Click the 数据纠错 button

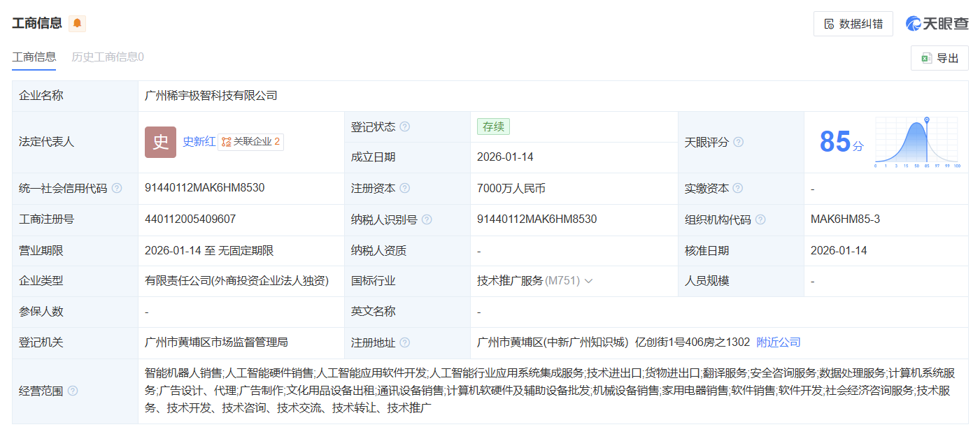853,24
